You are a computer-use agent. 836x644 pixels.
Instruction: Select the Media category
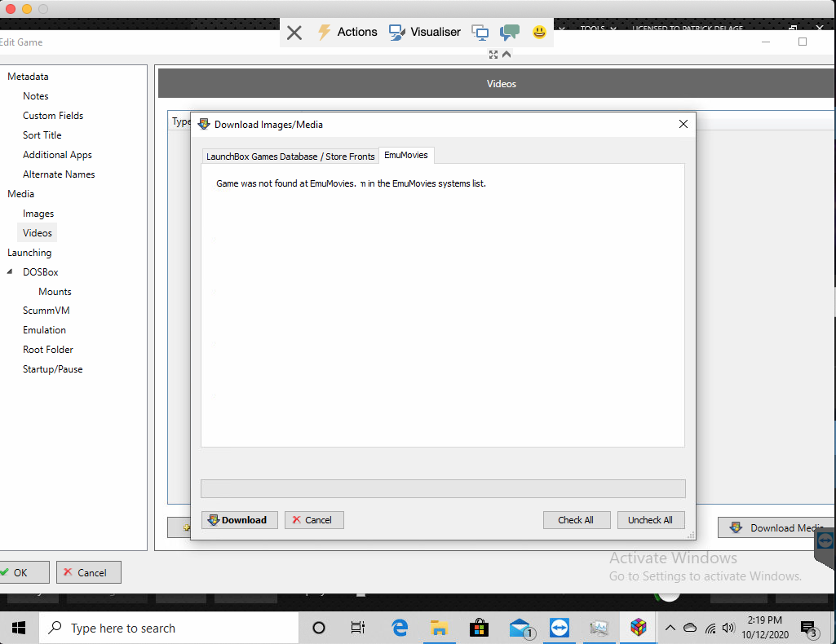pyautogui.click(x=20, y=194)
